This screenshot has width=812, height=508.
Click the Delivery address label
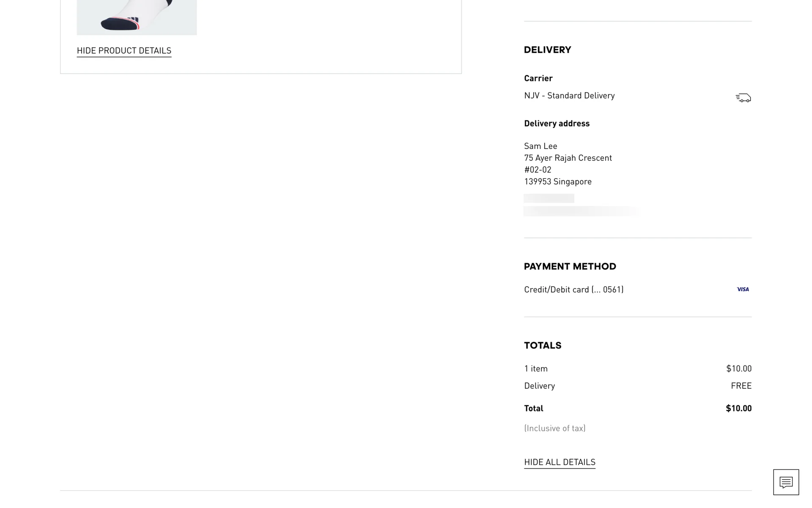557,124
